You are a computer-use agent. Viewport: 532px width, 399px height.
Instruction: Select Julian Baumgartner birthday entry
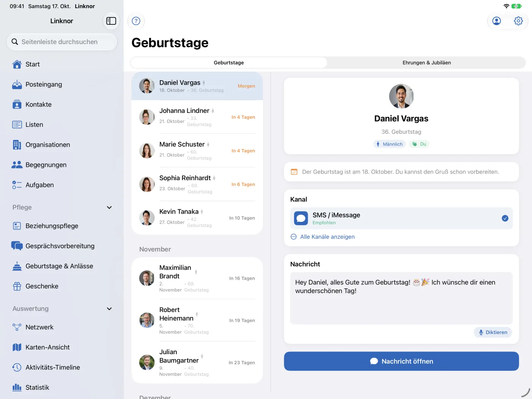pyautogui.click(x=197, y=363)
